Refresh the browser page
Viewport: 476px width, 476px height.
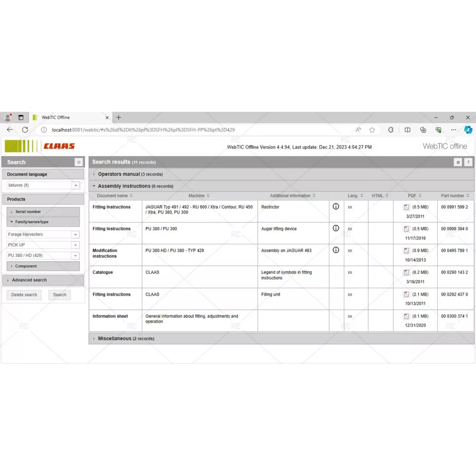coord(25,129)
